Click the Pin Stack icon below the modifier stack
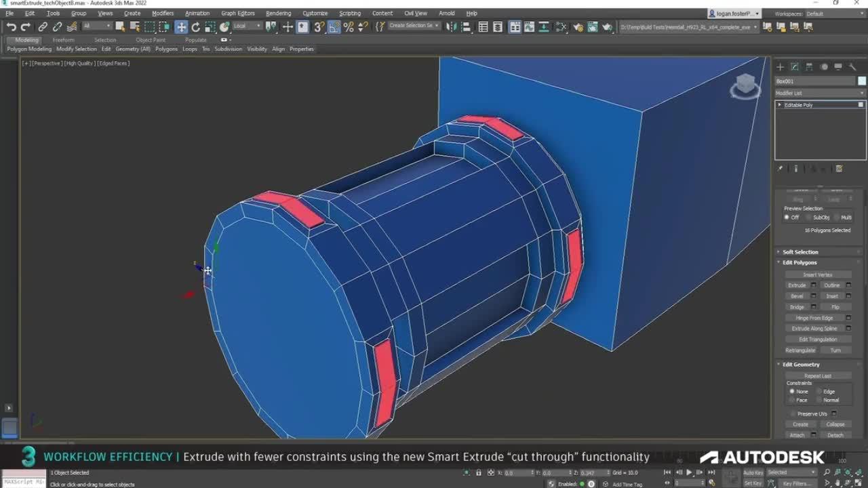868x488 pixels. tap(779, 168)
